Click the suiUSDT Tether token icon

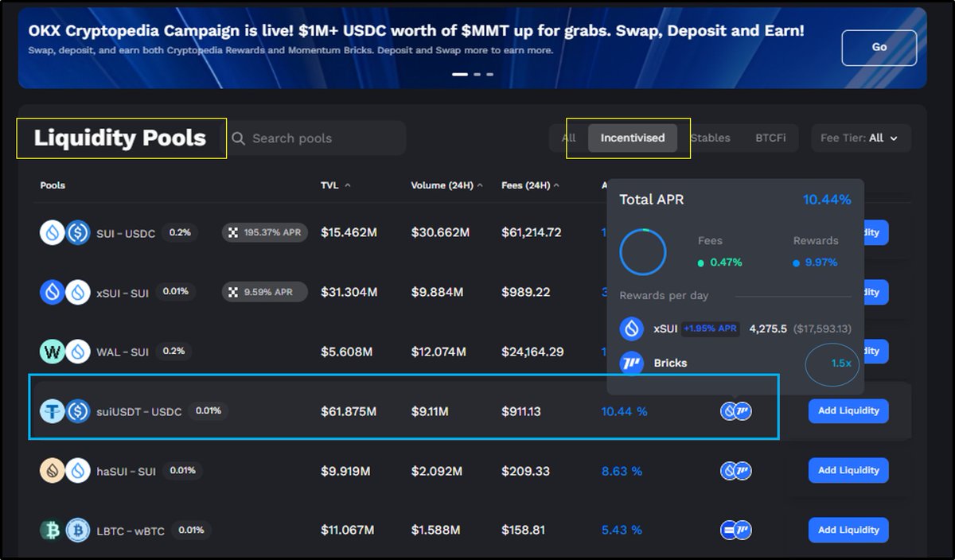coord(53,411)
